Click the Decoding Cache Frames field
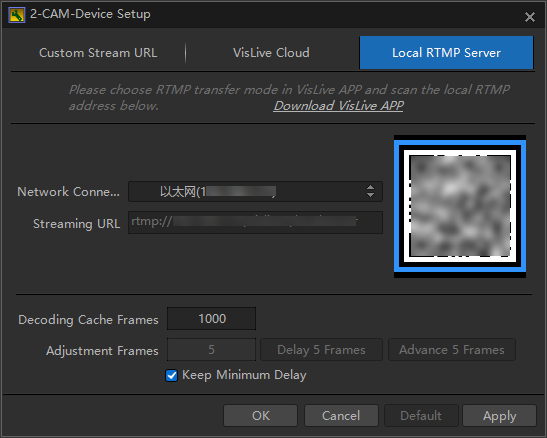547x438 pixels. coord(211,318)
